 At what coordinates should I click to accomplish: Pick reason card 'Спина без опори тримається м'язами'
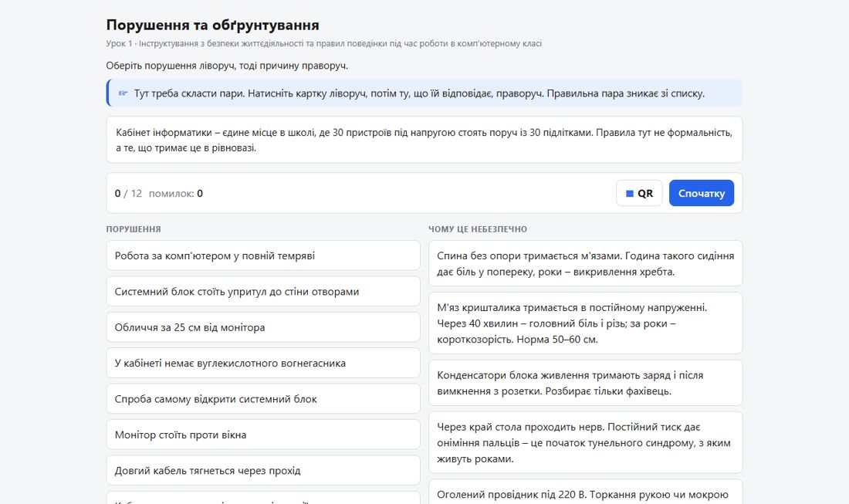[x=585, y=264]
